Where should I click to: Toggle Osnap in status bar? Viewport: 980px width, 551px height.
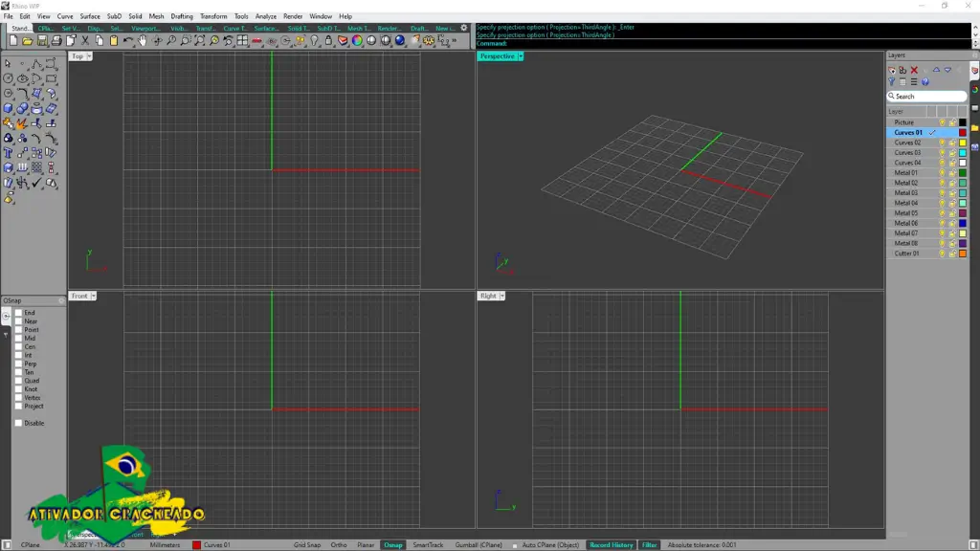(393, 544)
